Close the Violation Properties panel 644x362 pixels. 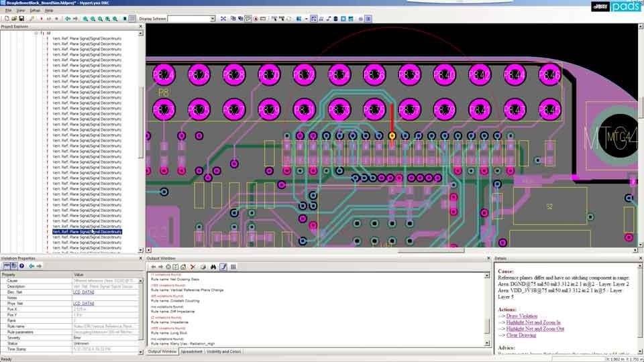(x=140, y=258)
